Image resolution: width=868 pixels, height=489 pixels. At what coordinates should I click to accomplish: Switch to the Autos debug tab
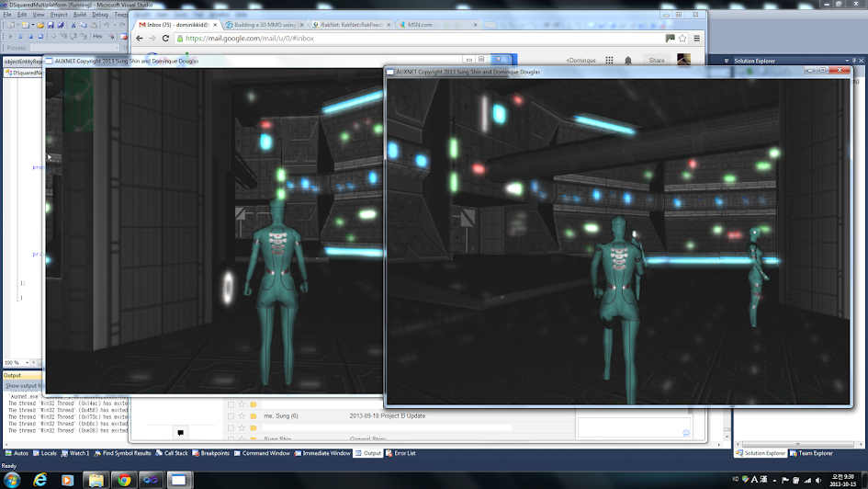coord(17,453)
